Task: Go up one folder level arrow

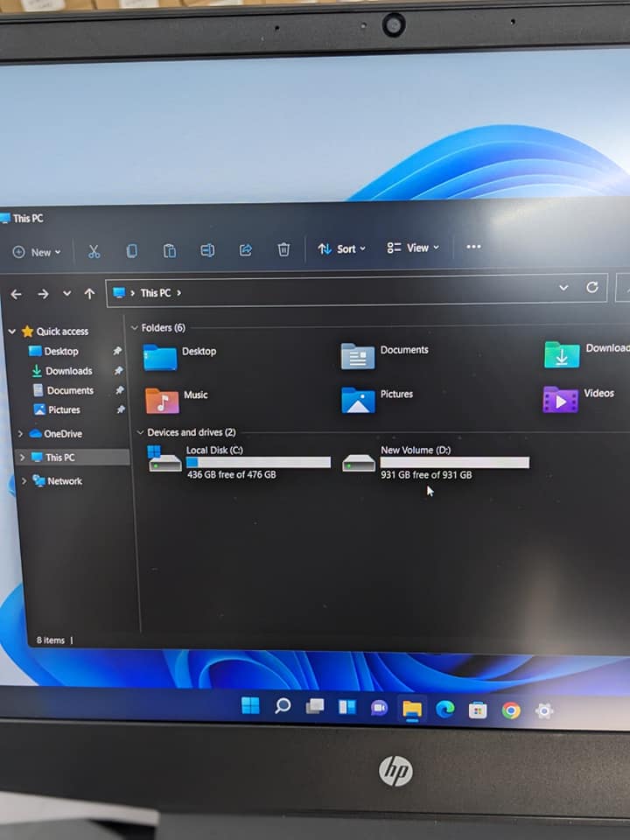Action: tap(89, 294)
